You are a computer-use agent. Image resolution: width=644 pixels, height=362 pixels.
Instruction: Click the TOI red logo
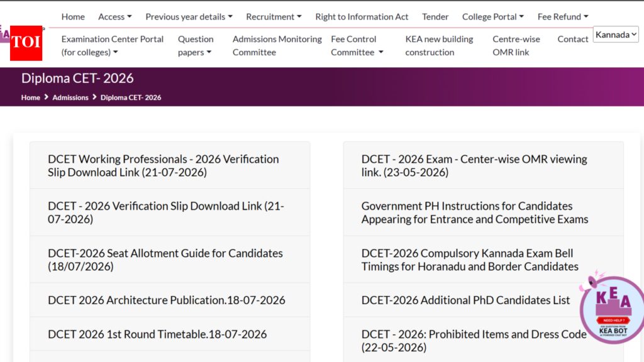coord(26,43)
